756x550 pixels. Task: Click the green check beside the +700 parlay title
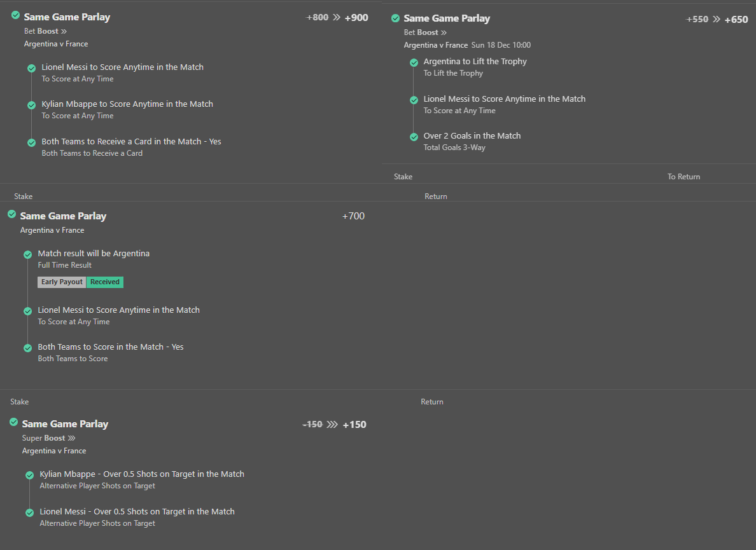11,214
